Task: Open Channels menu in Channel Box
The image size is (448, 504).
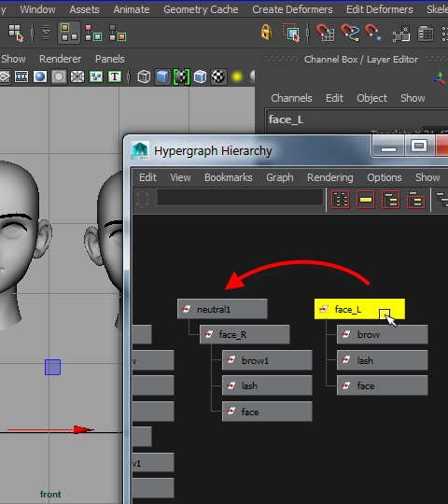Action: (291, 98)
